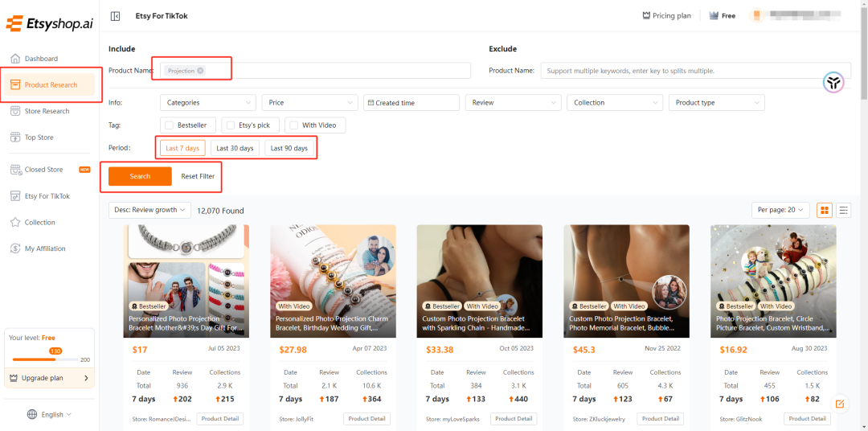868x431 pixels.
Task: Click the My Affiliation dollar icon
Action: click(x=15, y=248)
